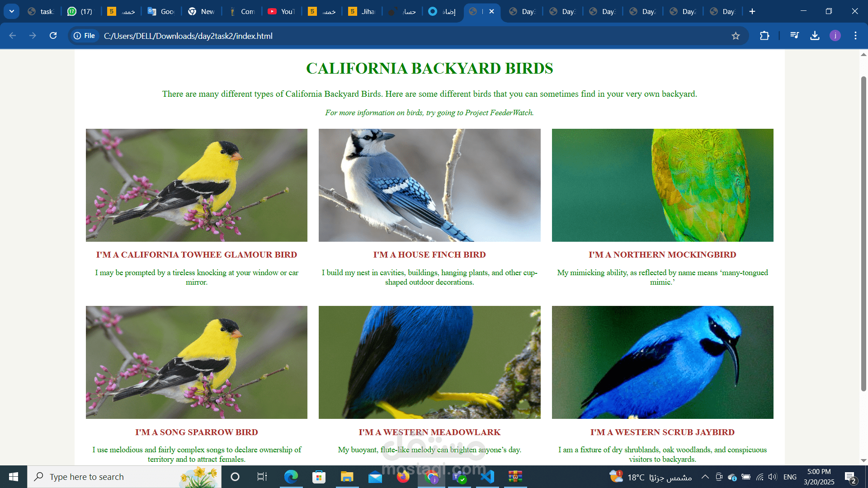The image size is (868, 488).
Task: Go forward using the browser forward arrow
Action: 33,36
